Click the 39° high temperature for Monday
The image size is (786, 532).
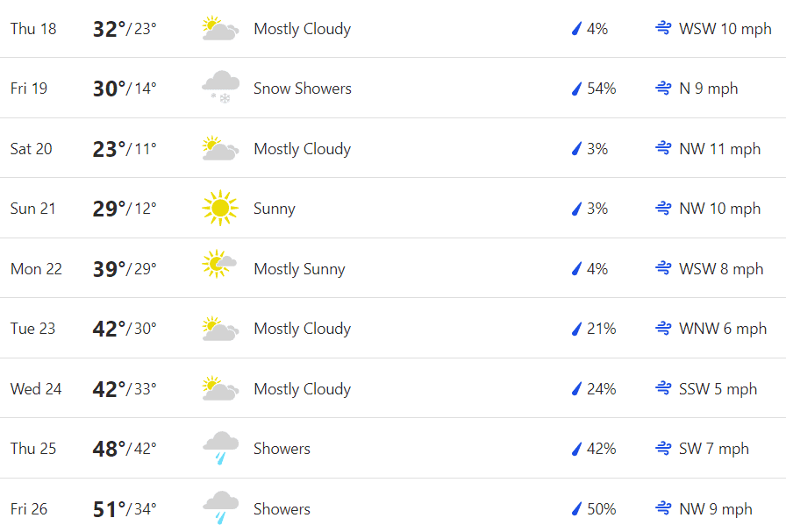(x=109, y=268)
